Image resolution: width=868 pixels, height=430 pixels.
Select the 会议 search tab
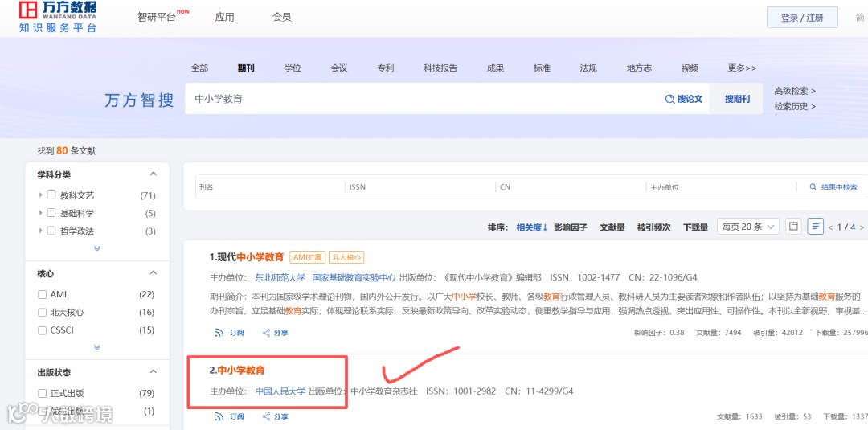click(x=339, y=68)
